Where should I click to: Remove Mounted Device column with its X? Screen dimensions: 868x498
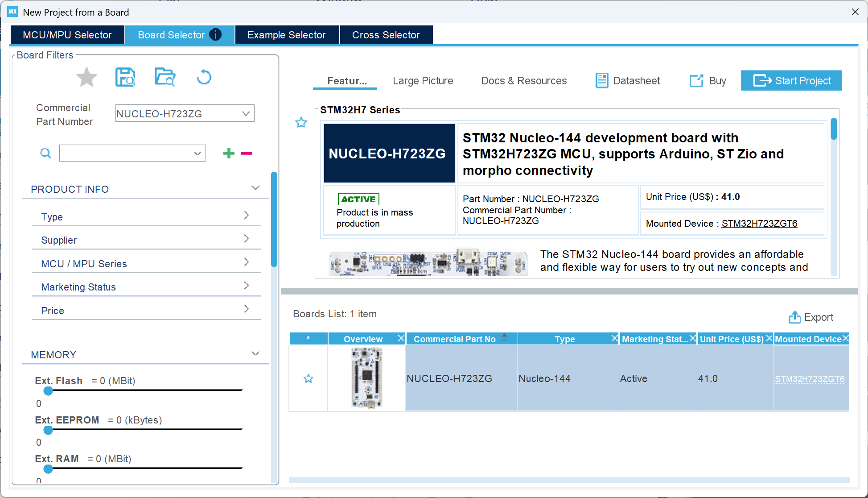[x=845, y=338]
